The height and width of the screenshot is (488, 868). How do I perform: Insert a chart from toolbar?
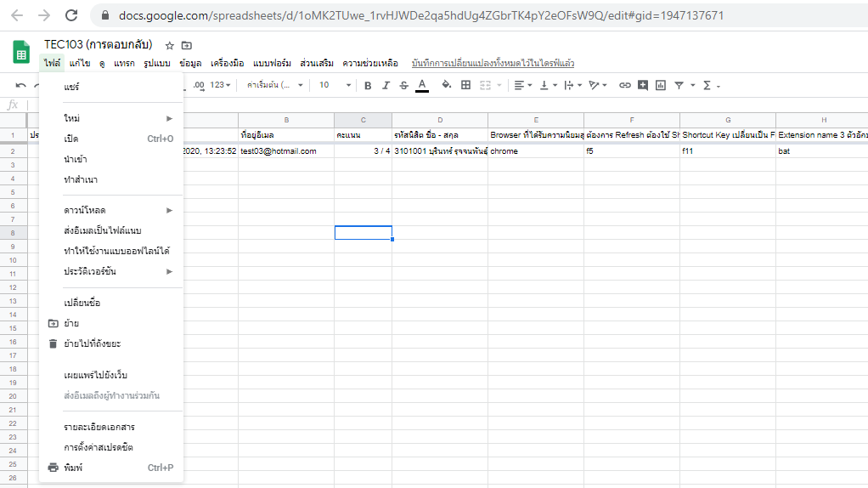[x=661, y=85]
